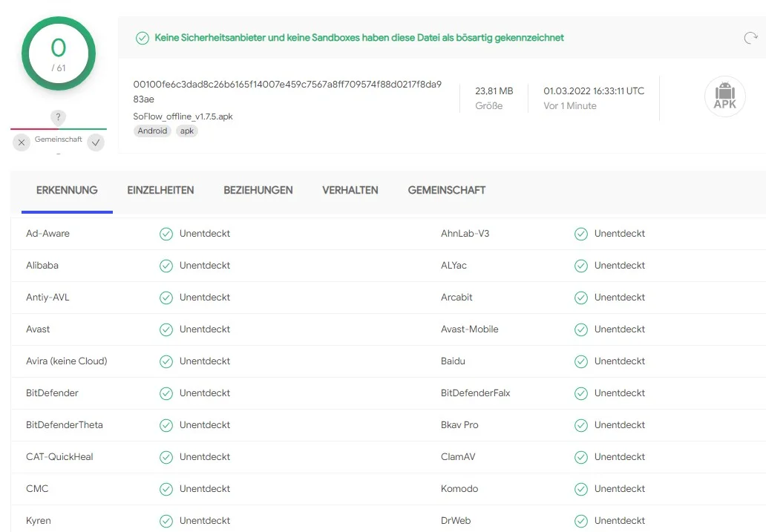This screenshot has width=766, height=532.
Task: Click the check icon in Arcabit row
Action: click(581, 298)
